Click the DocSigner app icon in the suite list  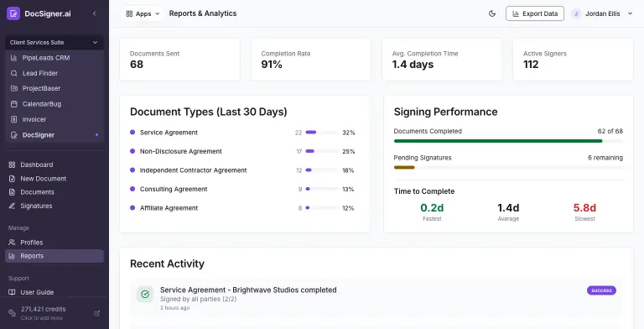pos(13,135)
